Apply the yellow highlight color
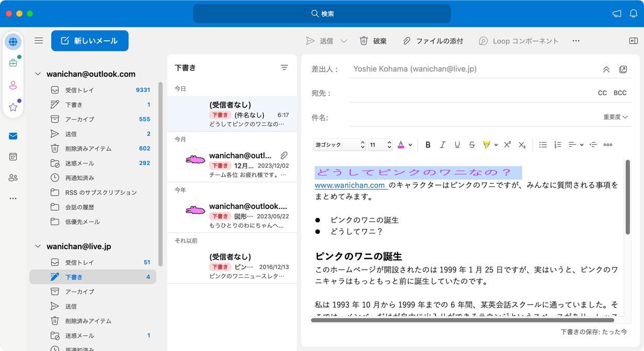The width and height of the screenshot is (644, 351). click(x=487, y=145)
